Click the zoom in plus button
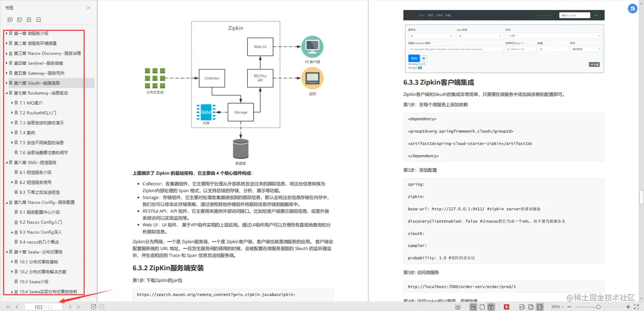This screenshot has width=644, height=311. 628,307
